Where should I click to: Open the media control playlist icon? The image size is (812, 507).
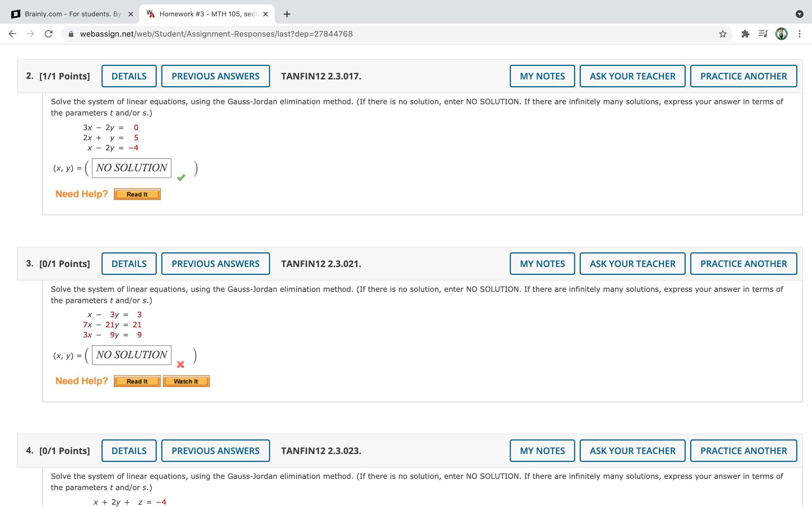click(763, 34)
